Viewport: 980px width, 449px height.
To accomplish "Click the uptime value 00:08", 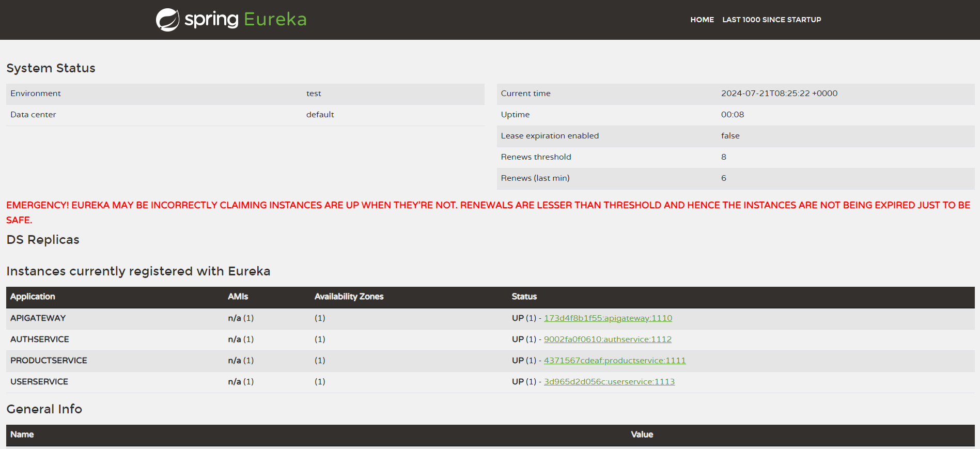I will [x=733, y=115].
